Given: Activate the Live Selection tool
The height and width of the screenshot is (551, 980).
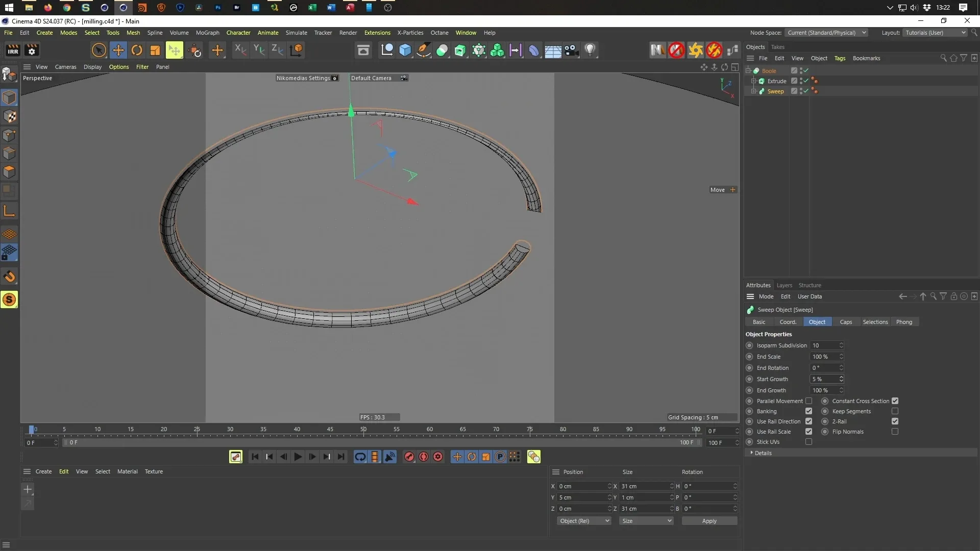Looking at the screenshot, I should (x=99, y=50).
